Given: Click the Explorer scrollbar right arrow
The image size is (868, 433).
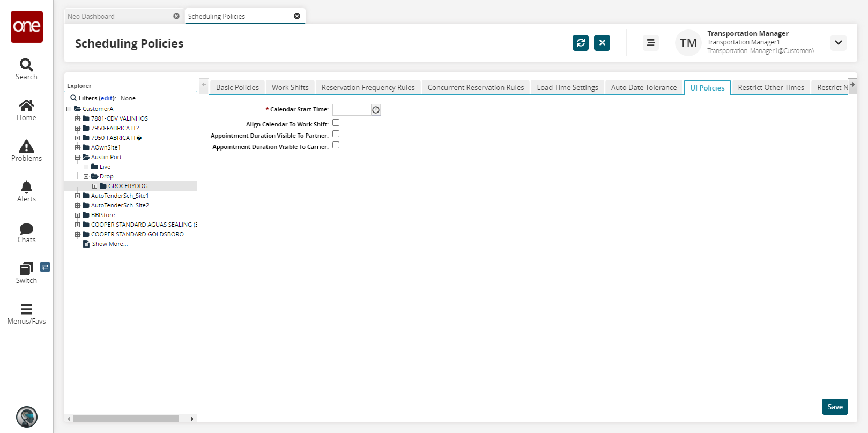Looking at the screenshot, I should [192, 419].
